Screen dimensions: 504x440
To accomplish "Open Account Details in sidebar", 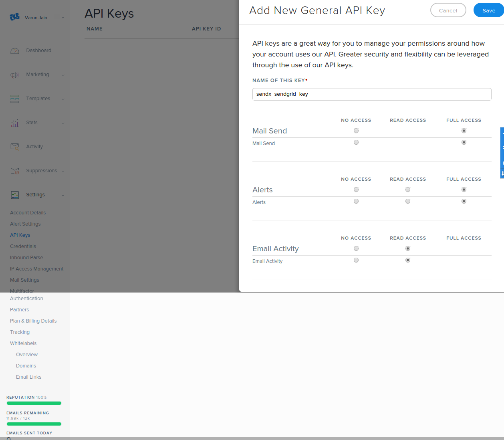I will [x=28, y=213].
